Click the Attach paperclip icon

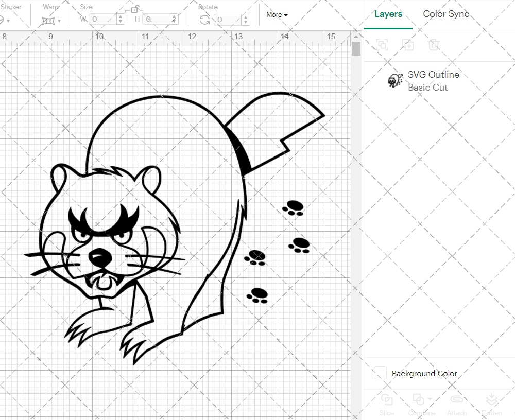tap(456, 400)
